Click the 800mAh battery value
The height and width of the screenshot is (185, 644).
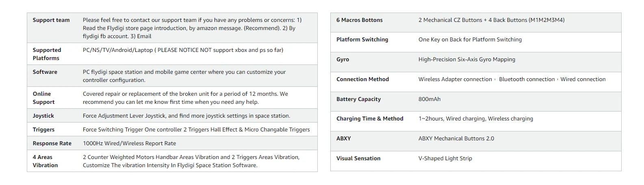tap(429, 99)
